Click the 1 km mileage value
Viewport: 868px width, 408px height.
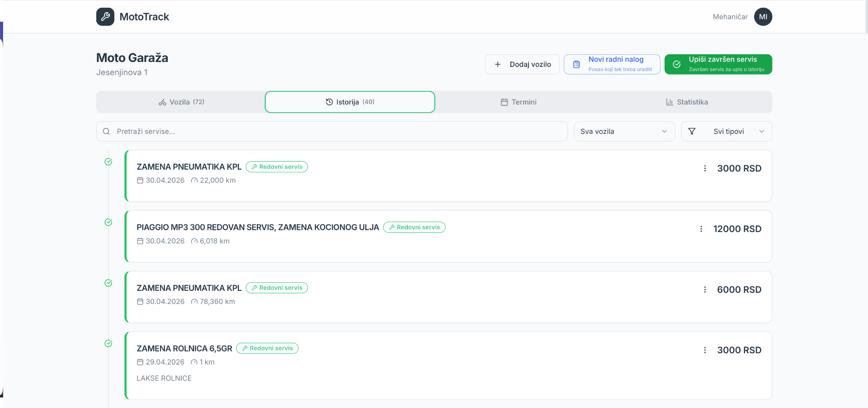click(x=207, y=362)
